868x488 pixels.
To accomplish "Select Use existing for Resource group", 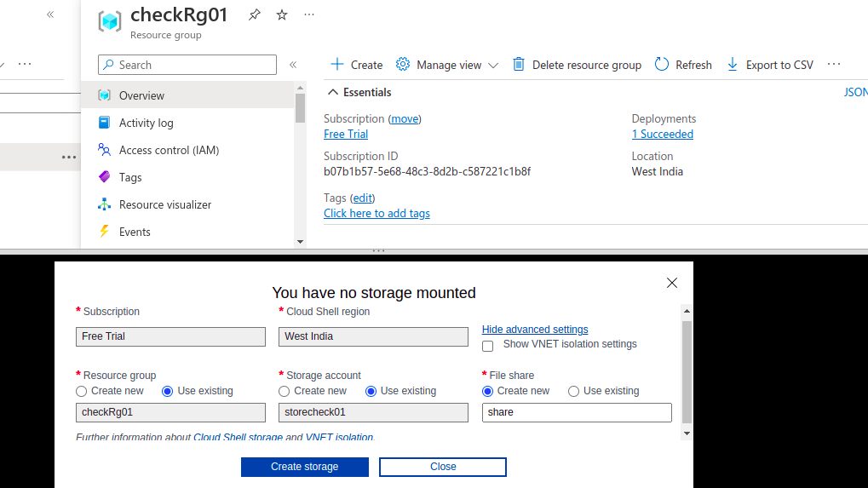I will click(167, 391).
